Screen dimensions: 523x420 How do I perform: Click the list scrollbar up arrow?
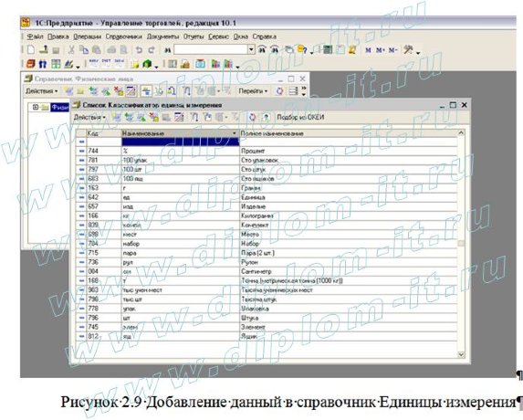461,133
